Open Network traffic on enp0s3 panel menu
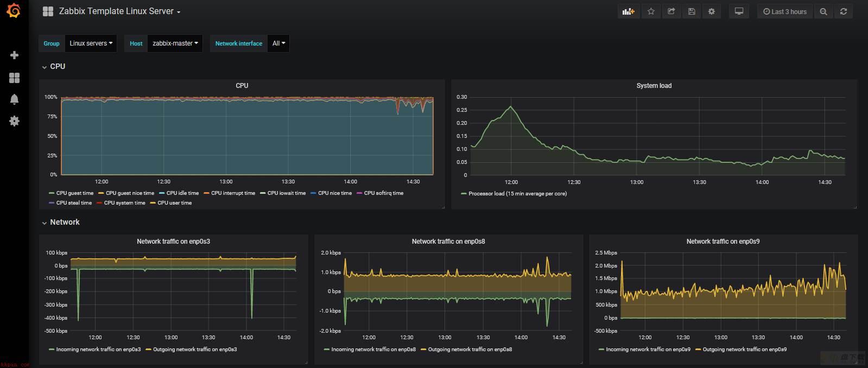This screenshot has height=368, width=868. point(173,242)
